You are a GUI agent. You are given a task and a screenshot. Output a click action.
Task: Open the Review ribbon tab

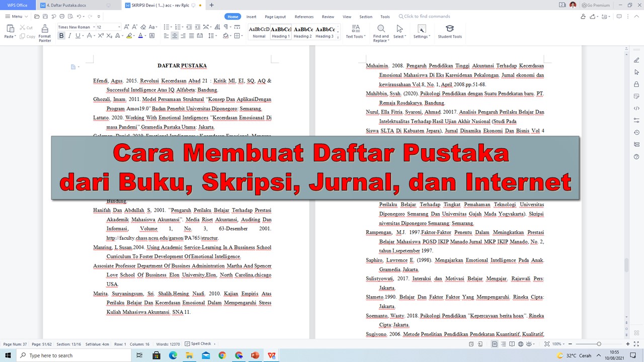[x=328, y=17]
